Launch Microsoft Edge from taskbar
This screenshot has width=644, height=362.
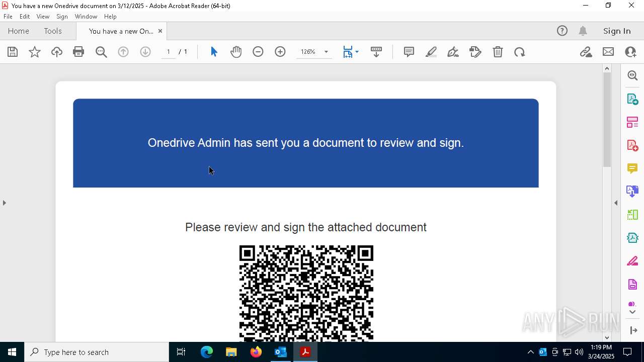tap(206, 352)
